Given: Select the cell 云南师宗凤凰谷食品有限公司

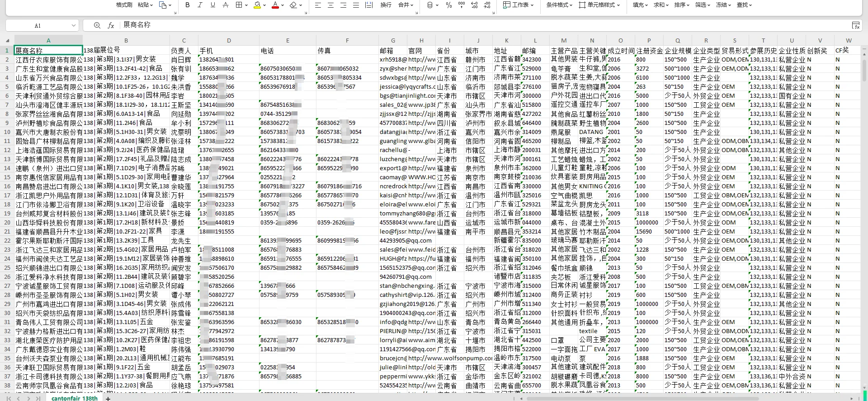Looking at the screenshot, I should coord(48,385).
